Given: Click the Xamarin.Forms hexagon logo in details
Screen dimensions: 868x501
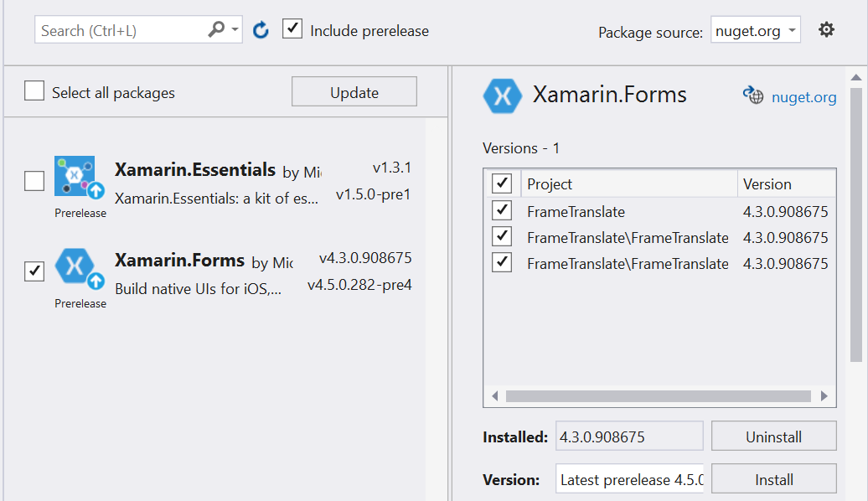Looking at the screenshot, I should tap(502, 96).
